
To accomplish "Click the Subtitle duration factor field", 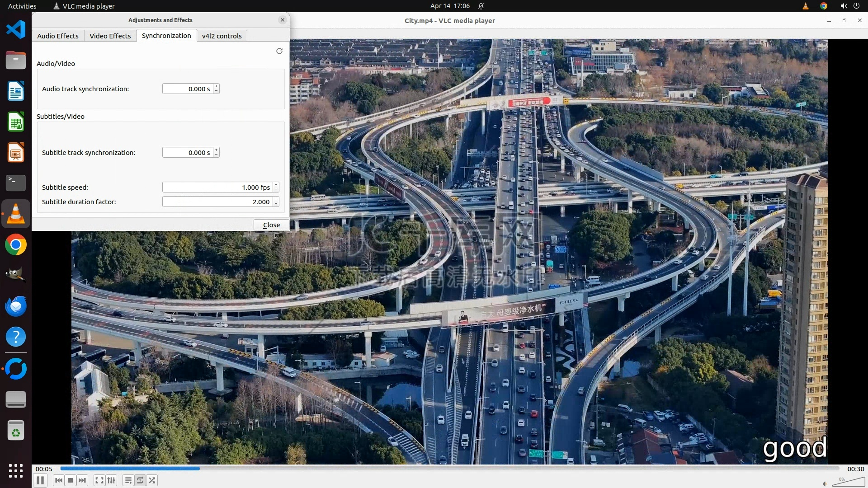I will 217,202.
